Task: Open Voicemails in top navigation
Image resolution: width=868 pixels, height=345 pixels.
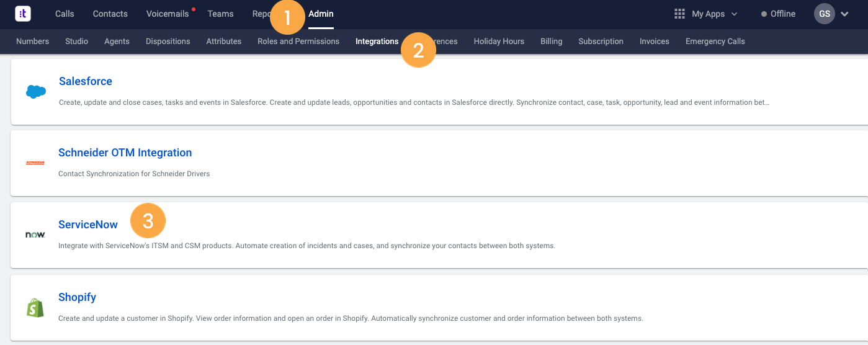Action: 168,14
